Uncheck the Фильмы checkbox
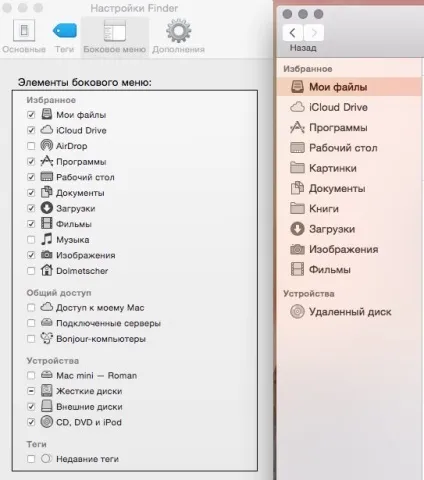Image resolution: width=424 pixels, height=480 pixels. [31, 224]
